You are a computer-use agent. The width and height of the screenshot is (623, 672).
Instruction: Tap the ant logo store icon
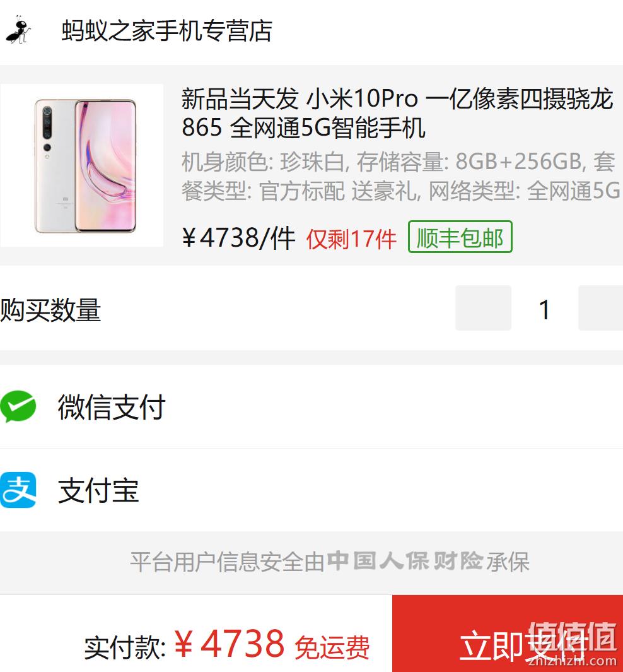pyautogui.click(x=18, y=30)
